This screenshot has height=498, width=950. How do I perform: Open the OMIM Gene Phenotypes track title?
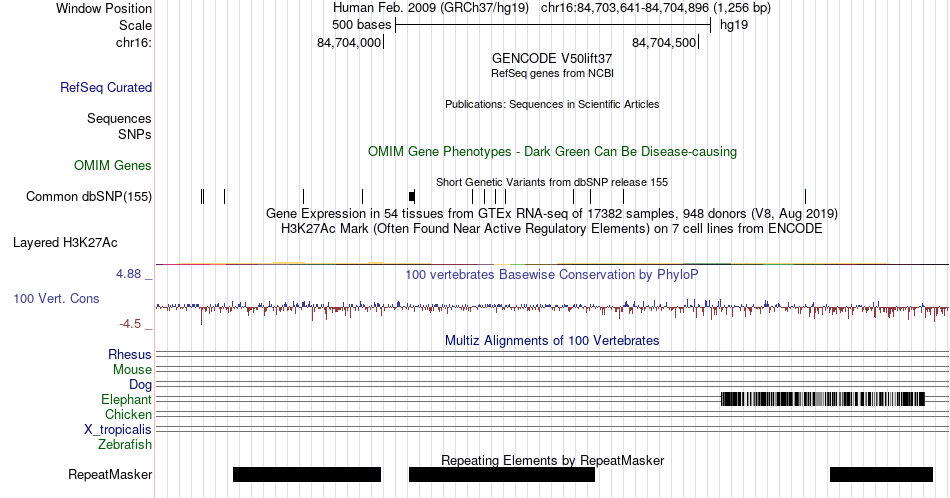click(552, 151)
